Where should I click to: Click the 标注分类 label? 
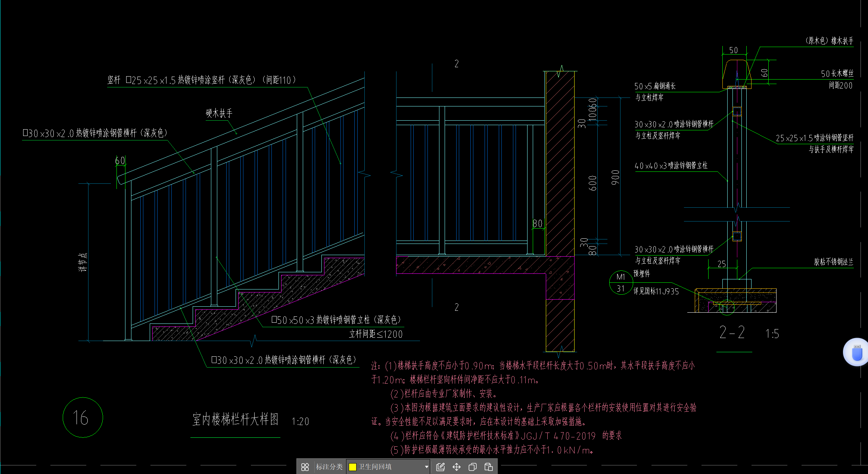point(329,467)
